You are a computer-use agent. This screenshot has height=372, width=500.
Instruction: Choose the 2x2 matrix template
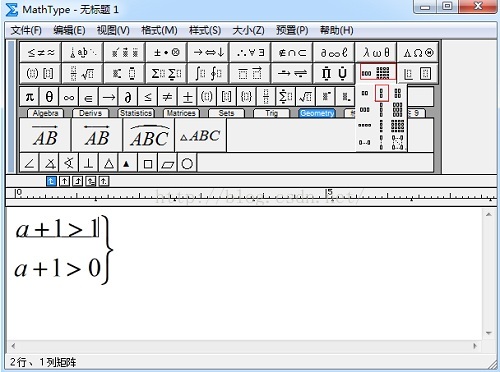coord(398,93)
